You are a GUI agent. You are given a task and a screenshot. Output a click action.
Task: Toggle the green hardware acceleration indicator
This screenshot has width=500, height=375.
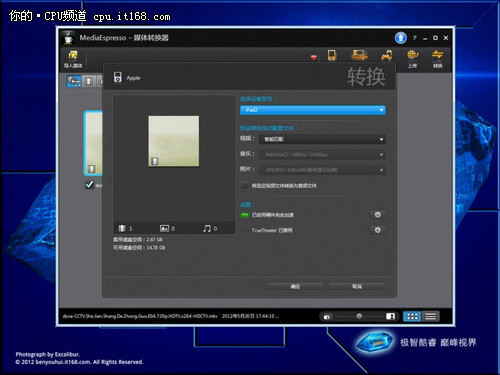245,215
